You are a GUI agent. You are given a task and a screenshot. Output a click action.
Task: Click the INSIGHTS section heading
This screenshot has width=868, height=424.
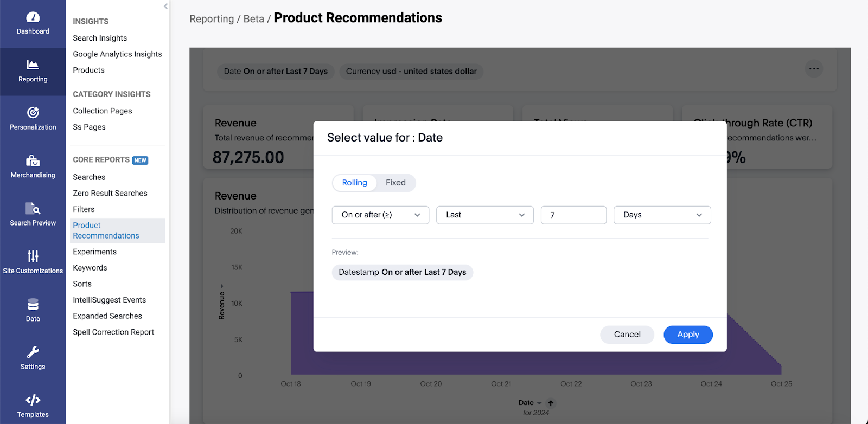(x=91, y=22)
